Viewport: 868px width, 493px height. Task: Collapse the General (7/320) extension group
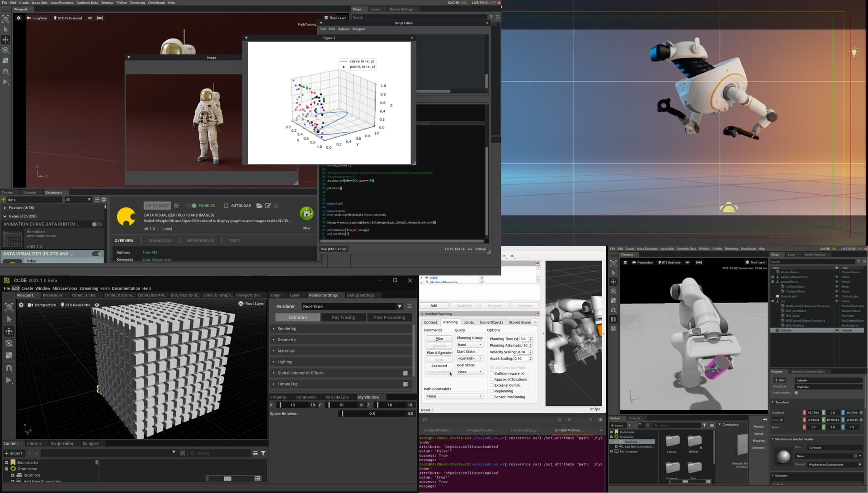click(52, 216)
